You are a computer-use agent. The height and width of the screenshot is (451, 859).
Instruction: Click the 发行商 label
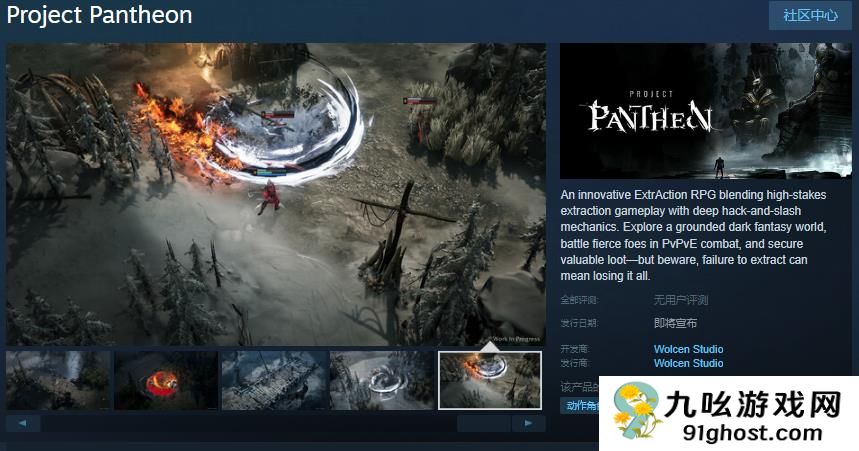575,363
